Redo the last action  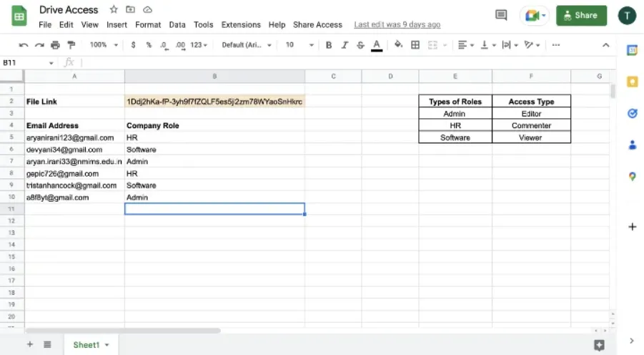coord(39,45)
